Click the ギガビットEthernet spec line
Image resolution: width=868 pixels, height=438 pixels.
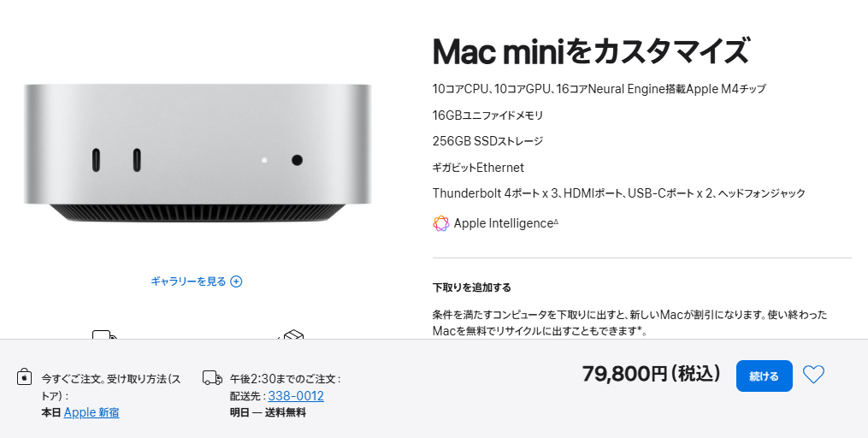coord(478,168)
